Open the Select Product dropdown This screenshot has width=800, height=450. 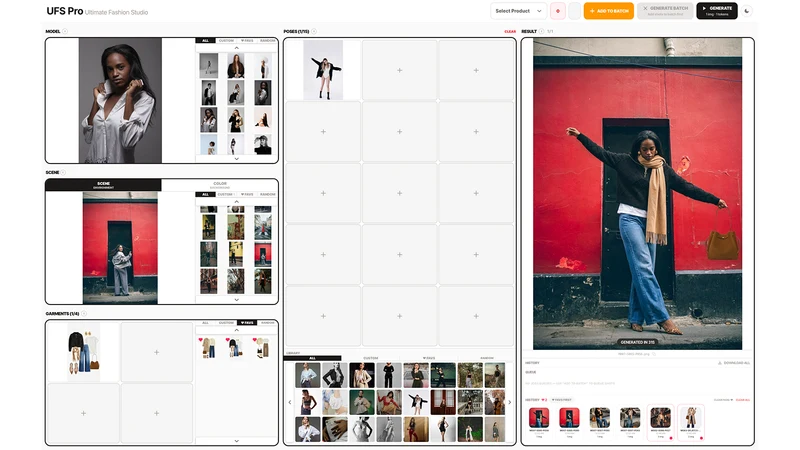(518, 11)
